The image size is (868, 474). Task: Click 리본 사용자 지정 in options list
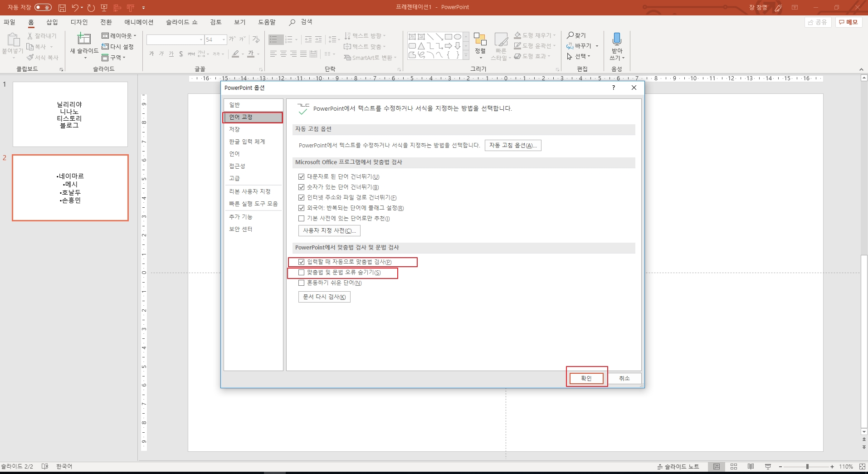pos(253,191)
